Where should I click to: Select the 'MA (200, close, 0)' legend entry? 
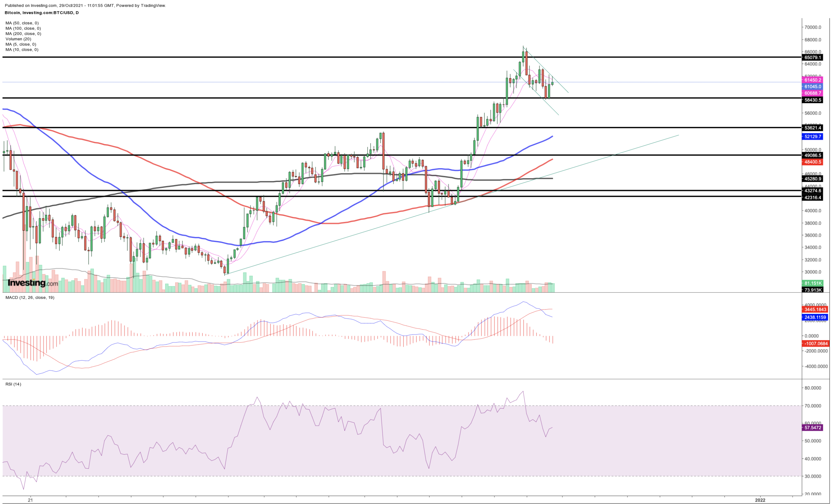tap(23, 34)
